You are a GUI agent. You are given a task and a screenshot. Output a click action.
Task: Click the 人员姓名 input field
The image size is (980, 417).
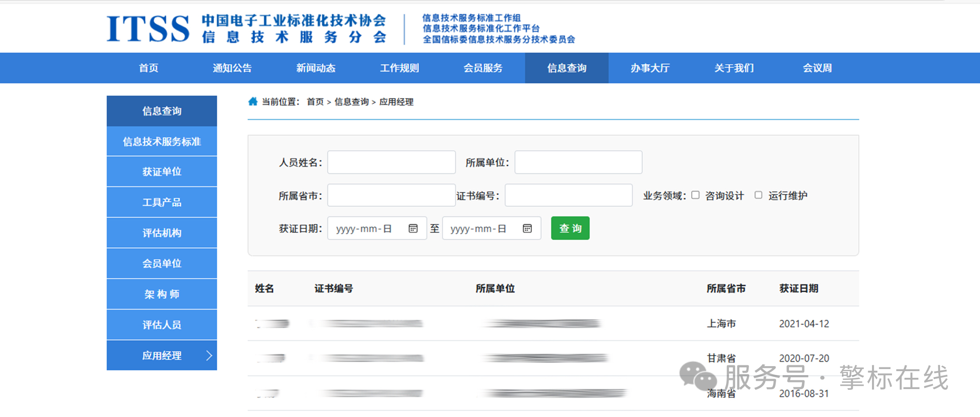(x=391, y=162)
